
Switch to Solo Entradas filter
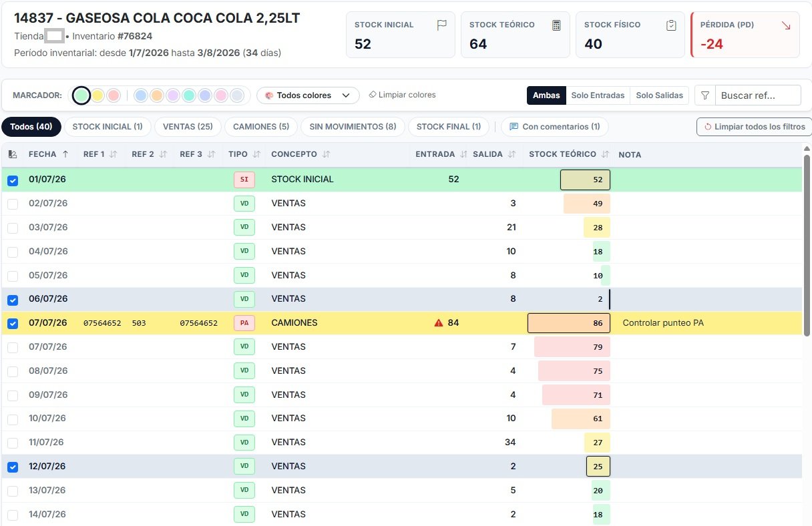click(x=598, y=95)
